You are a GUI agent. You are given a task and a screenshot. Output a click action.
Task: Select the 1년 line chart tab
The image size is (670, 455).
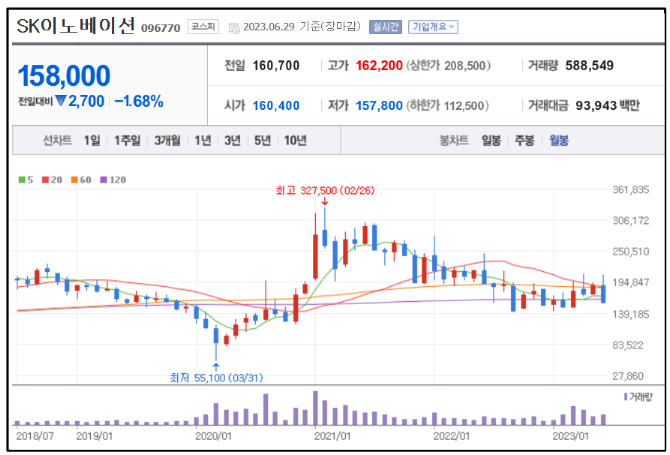point(203,140)
